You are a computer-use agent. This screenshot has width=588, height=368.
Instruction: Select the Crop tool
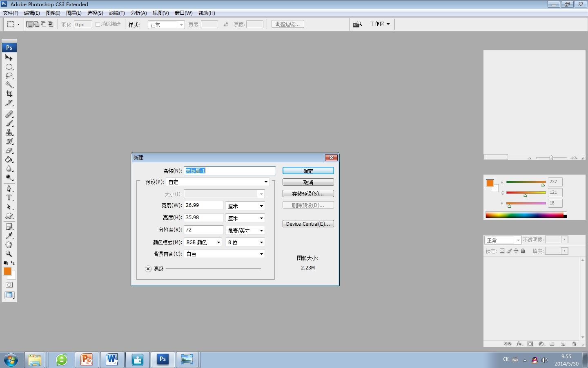tap(9, 94)
